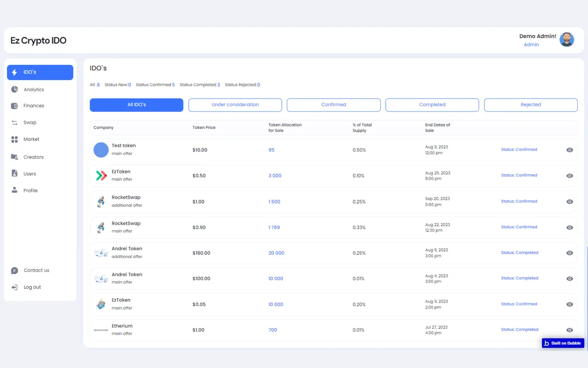This screenshot has height=368, width=588.
Task: Click the Finances wallet icon
Action: coord(14,106)
